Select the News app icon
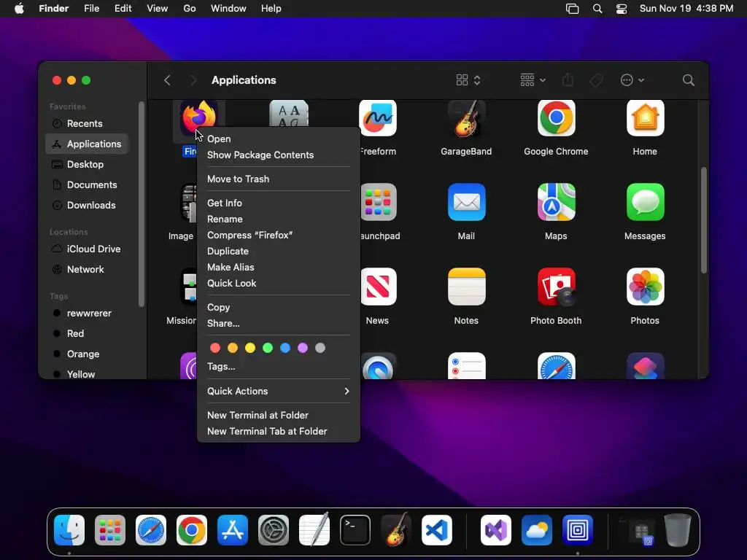 tap(379, 287)
